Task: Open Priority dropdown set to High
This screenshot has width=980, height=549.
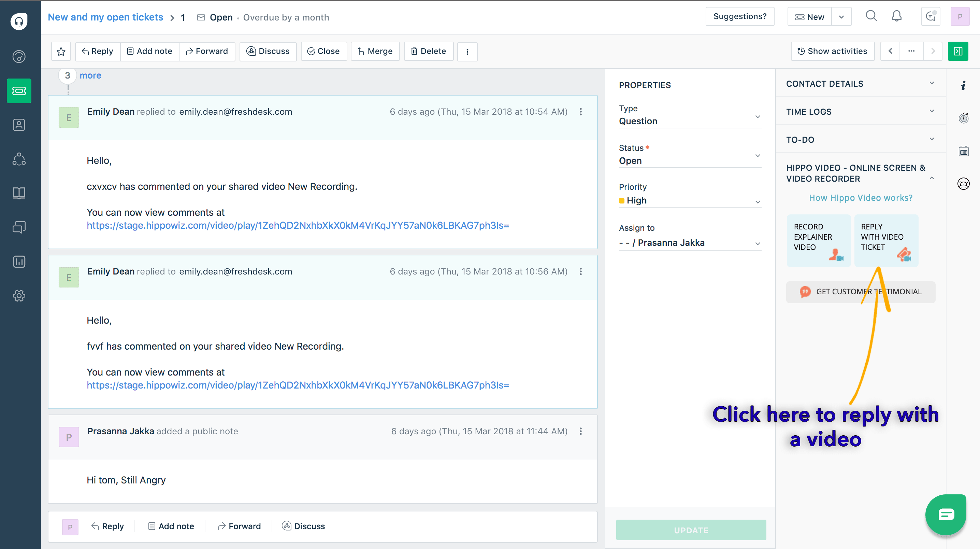Action: pos(689,200)
